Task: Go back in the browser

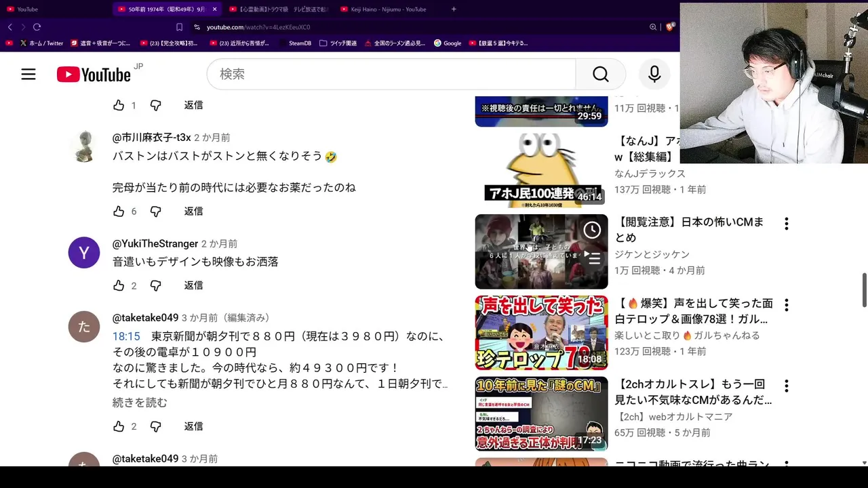Action: click(x=9, y=27)
